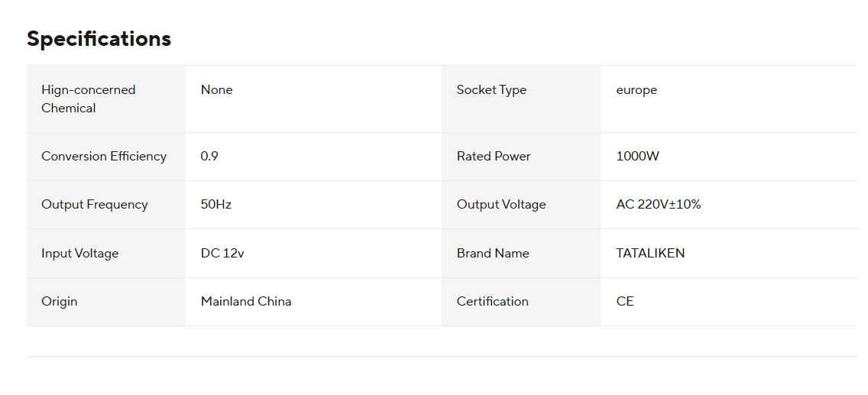This screenshot has width=868, height=395.
Task: Click the TATALIKEN brand value
Action: (x=650, y=254)
